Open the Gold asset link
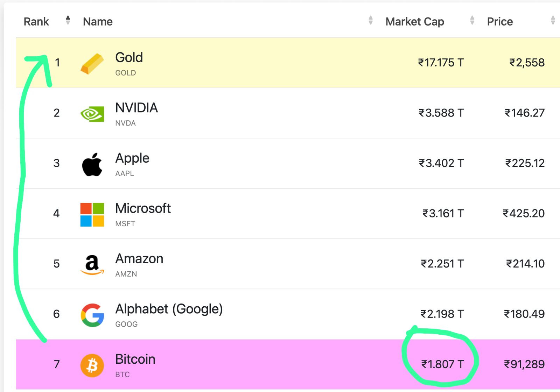Image resolution: width=560 pixels, height=392 pixels. point(129,58)
